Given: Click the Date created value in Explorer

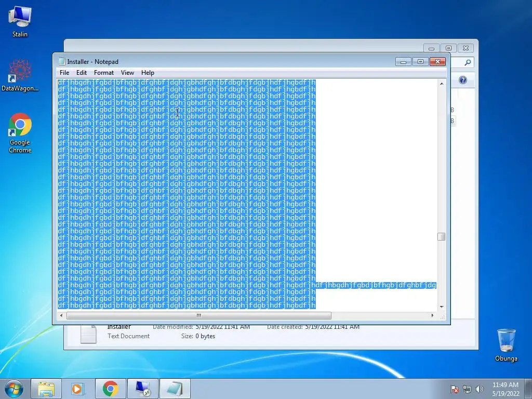Looking at the screenshot, I should (x=332, y=327).
